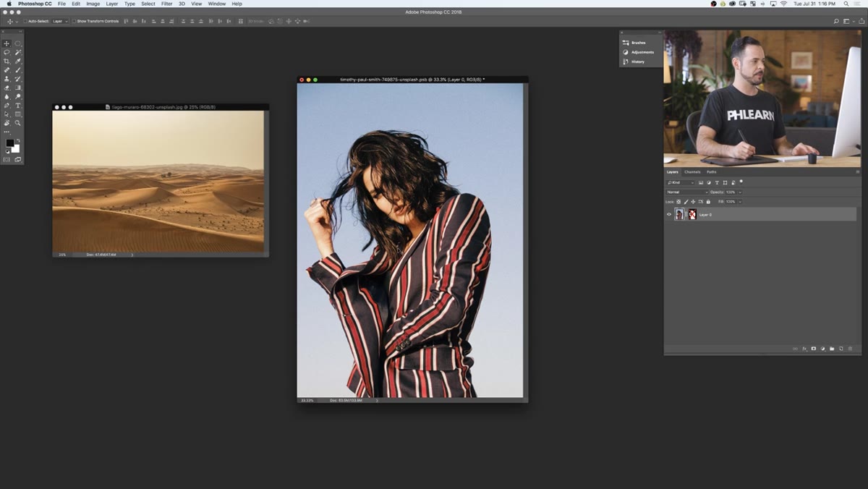
Task: Open the Layers panel menu
Action: tap(858, 172)
